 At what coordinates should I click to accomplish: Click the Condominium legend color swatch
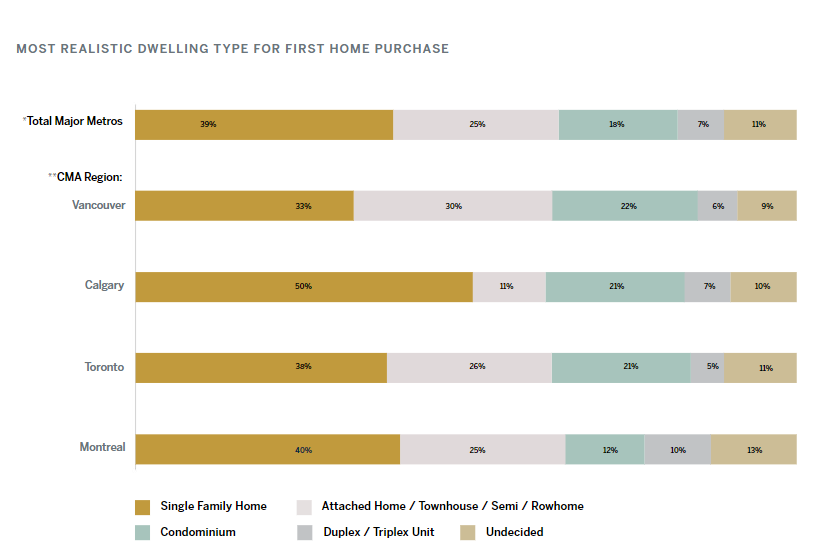tap(143, 533)
